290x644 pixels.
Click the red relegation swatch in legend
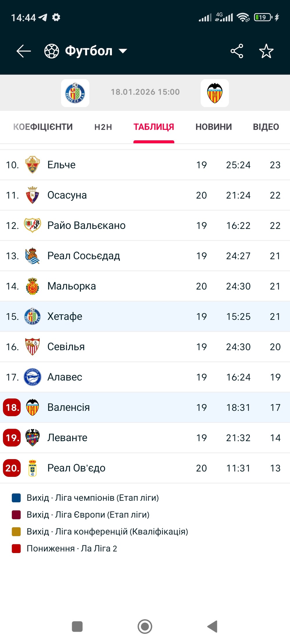(16, 548)
